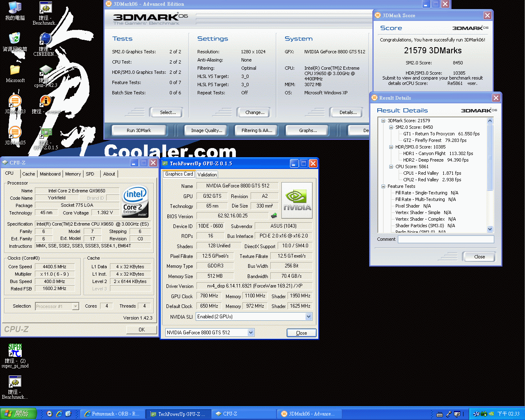Click the CPU-Z title bar icon
Viewport: 525px width, 420px height.
tap(5, 162)
